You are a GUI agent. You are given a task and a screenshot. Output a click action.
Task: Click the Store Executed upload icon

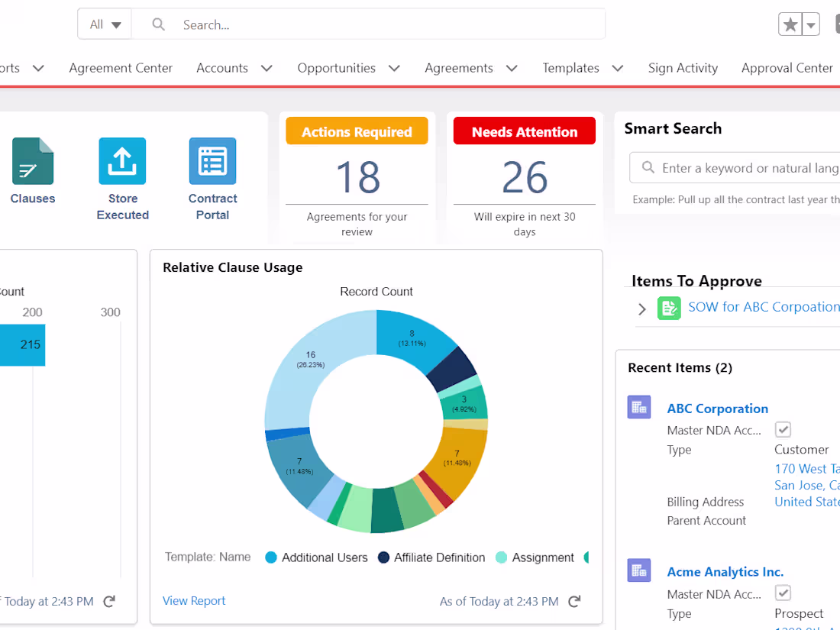pyautogui.click(x=122, y=161)
